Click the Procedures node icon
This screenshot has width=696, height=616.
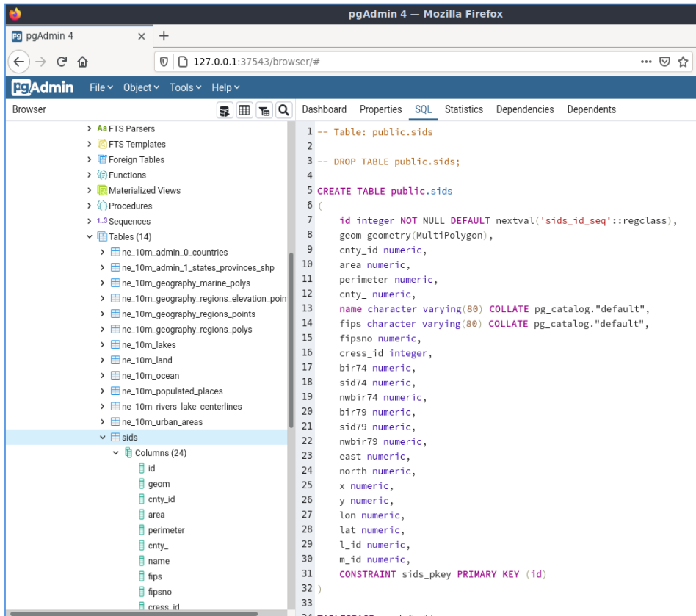tap(102, 206)
